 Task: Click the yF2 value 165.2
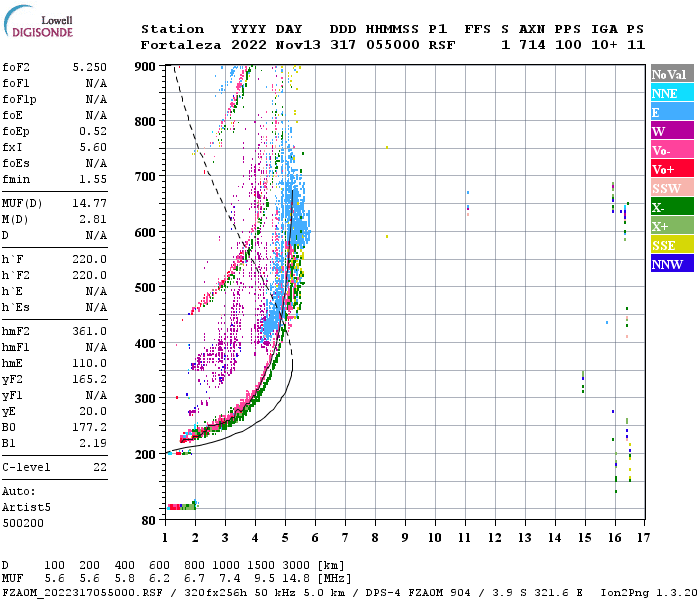point(90,379)
